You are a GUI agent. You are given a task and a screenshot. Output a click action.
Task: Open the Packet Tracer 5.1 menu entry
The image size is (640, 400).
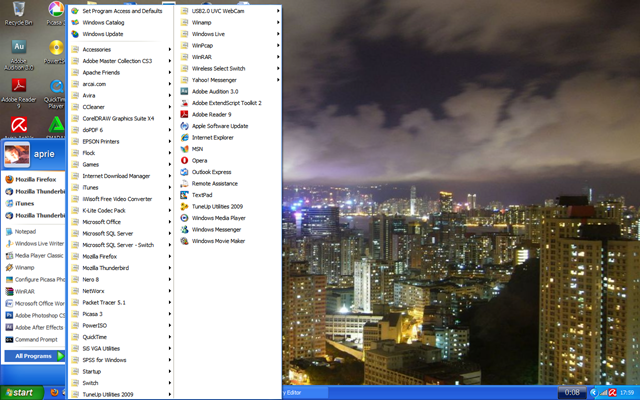coord(121,302)
